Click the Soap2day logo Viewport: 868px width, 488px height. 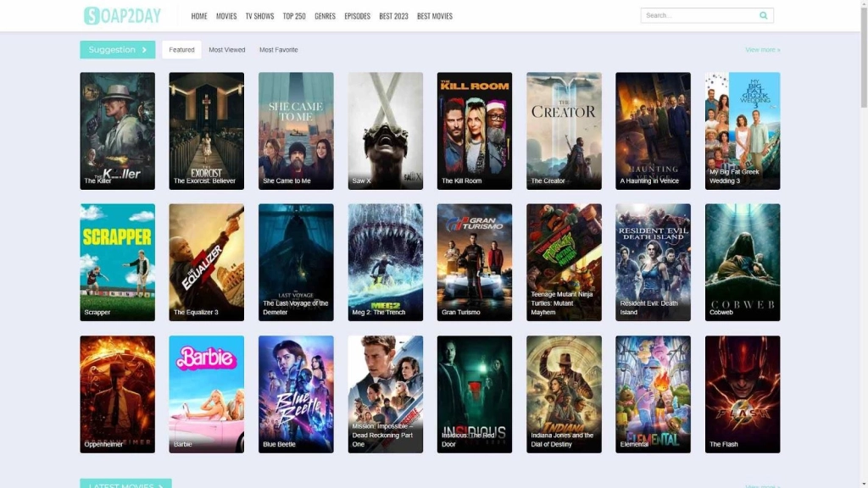[122, 15]
